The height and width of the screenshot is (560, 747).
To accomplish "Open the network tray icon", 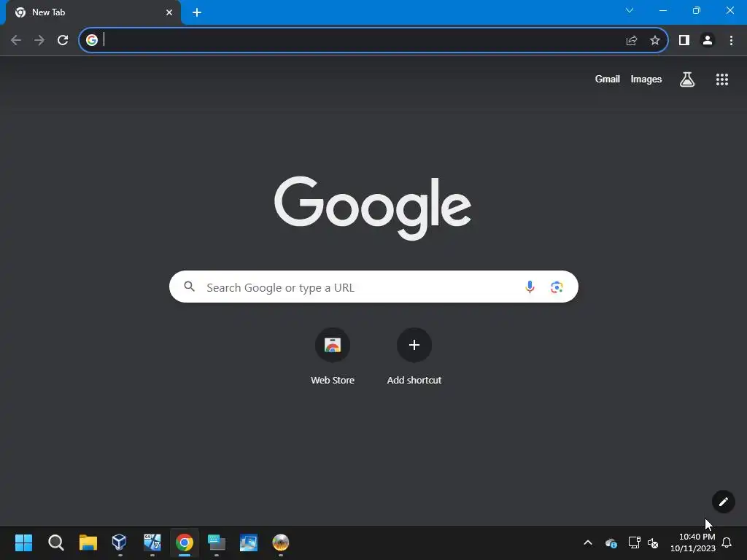I will pos(634,542).
